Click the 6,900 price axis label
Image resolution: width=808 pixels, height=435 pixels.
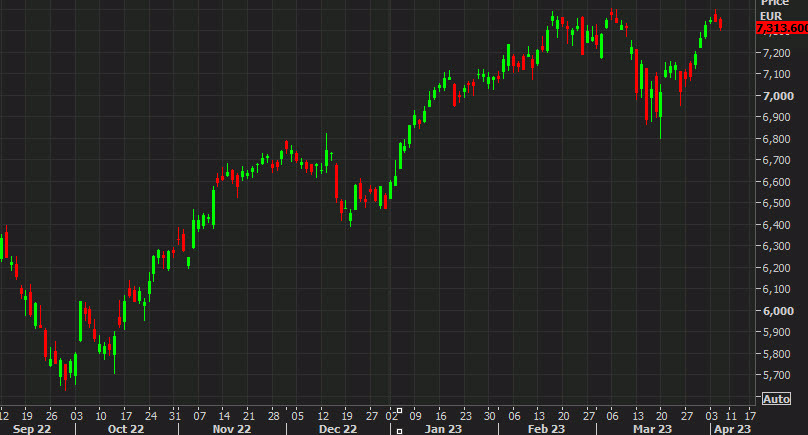tap(777, 118)
